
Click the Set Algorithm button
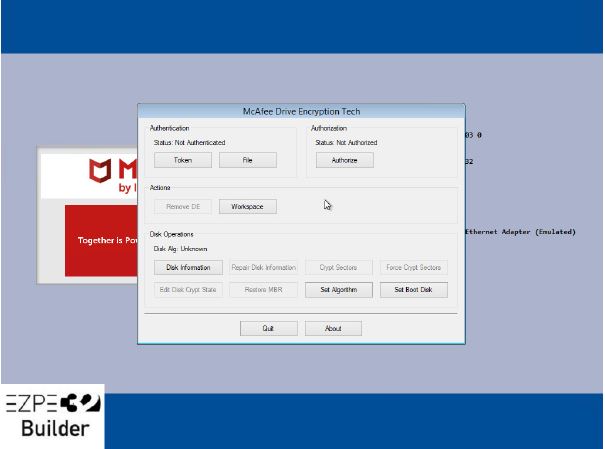click(x=338, y=290)
